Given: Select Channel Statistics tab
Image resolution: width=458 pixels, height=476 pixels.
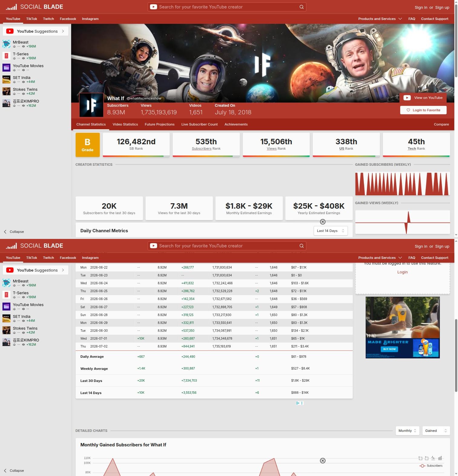Looking at the screenshot, I should (91, 124).
